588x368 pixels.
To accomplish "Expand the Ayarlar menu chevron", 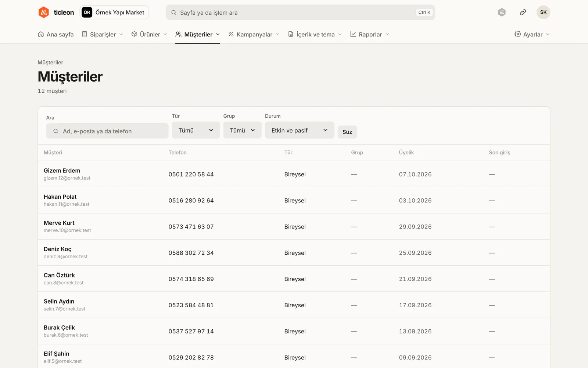I will tap(548, 34).
